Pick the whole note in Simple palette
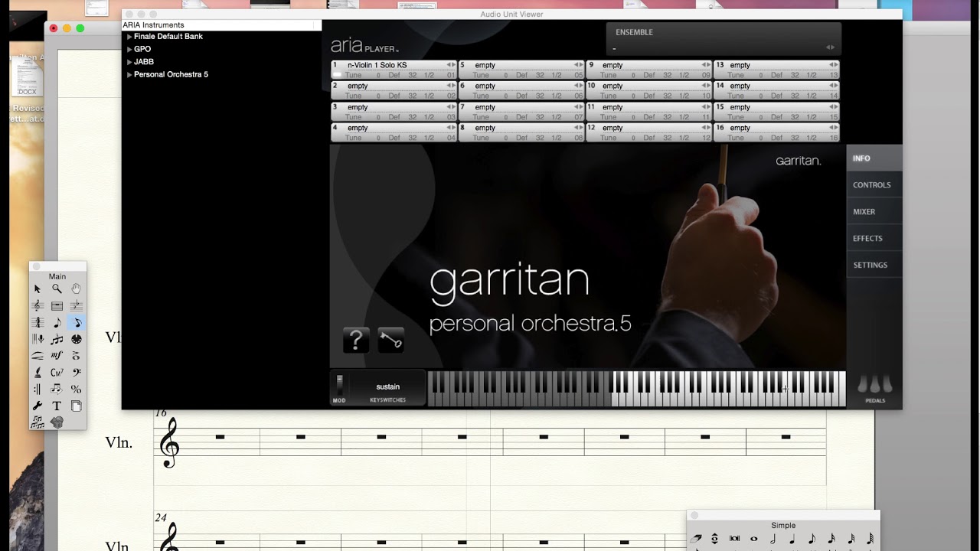980x551 pixels. [x=754, y=540]
